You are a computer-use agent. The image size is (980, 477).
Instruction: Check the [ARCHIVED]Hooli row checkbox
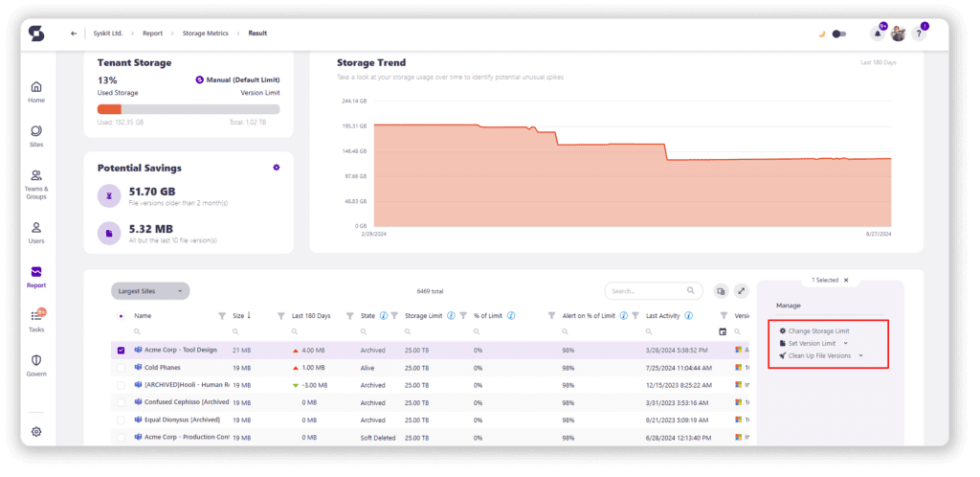coord(121,385)
